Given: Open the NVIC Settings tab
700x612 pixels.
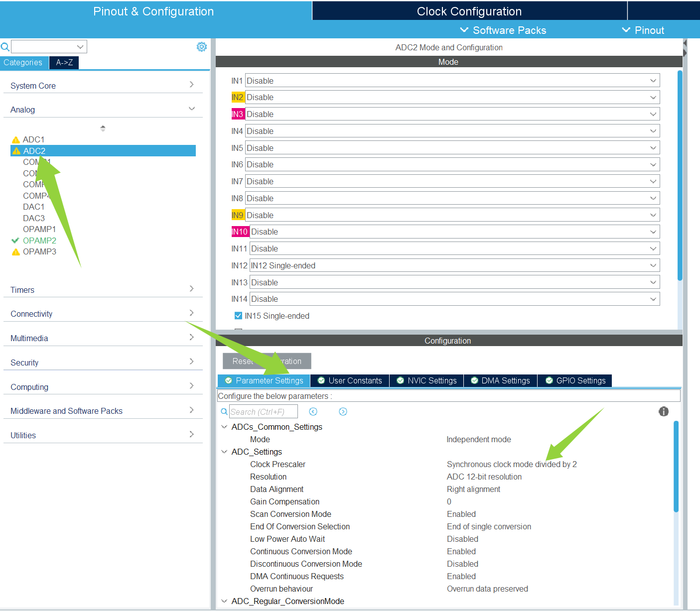Looking at the screenshot, I should [x=426, y=381].
